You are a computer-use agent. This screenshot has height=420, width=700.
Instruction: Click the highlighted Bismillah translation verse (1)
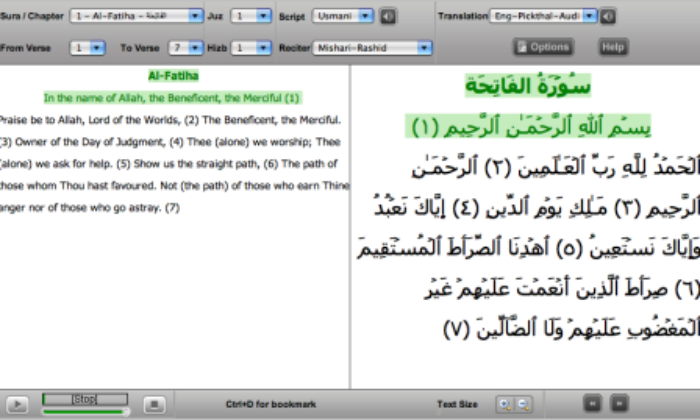coord(171,98)
